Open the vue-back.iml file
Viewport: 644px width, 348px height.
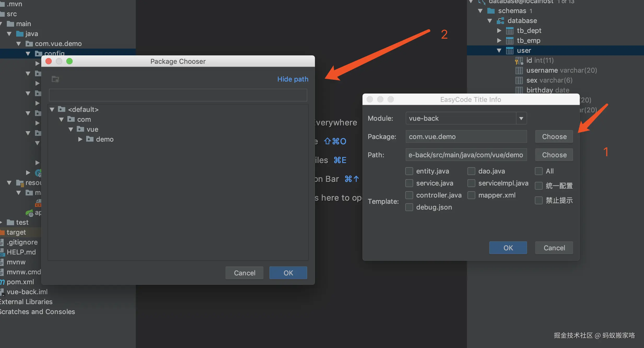tap(27, 292)
